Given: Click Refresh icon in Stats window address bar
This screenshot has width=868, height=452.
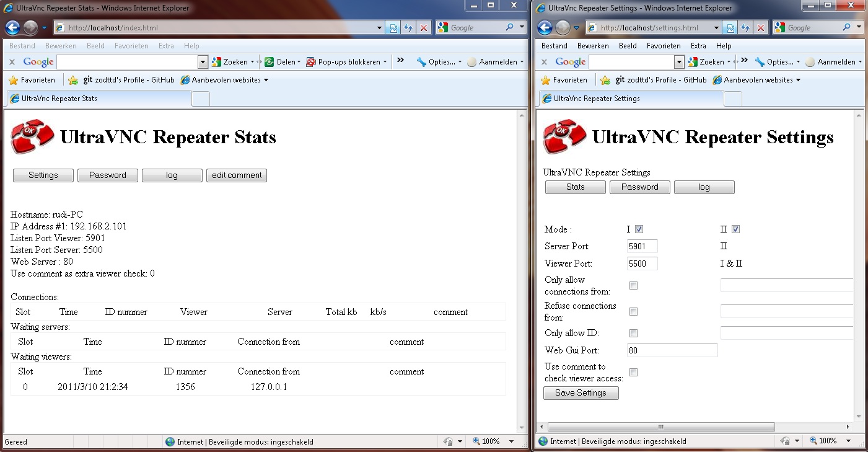Looking at the screenshot, I should tap(408, 28).
